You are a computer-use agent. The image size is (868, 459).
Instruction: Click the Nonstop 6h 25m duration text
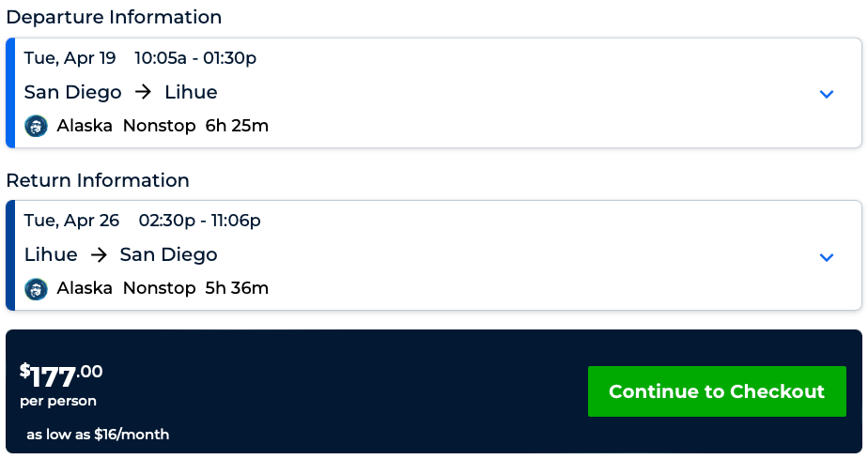[195, 126]
